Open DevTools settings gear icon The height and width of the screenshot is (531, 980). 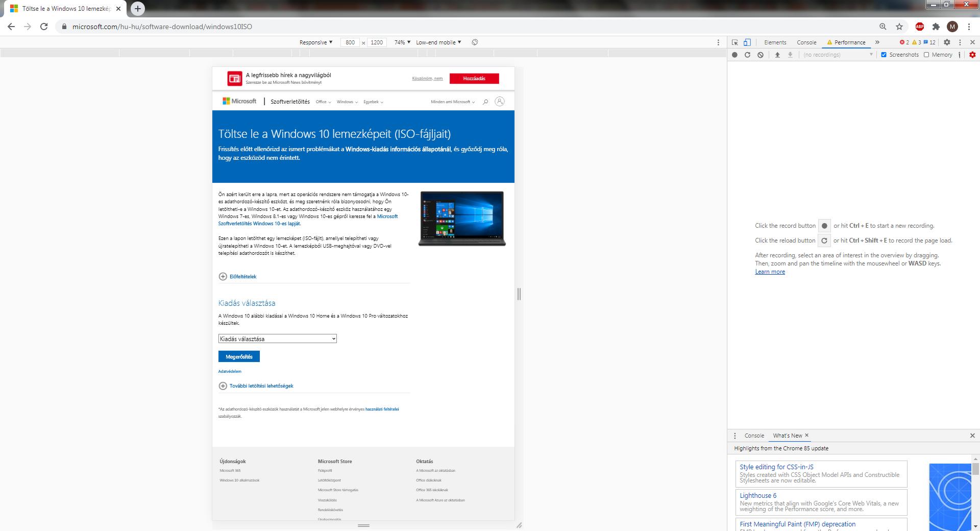tap(947, 42)
